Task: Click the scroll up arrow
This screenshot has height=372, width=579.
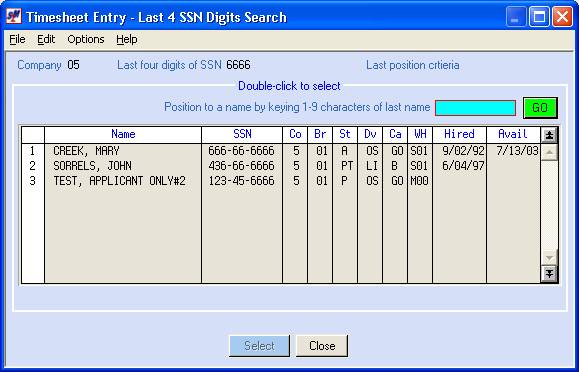Action: (x=549, y=152)
